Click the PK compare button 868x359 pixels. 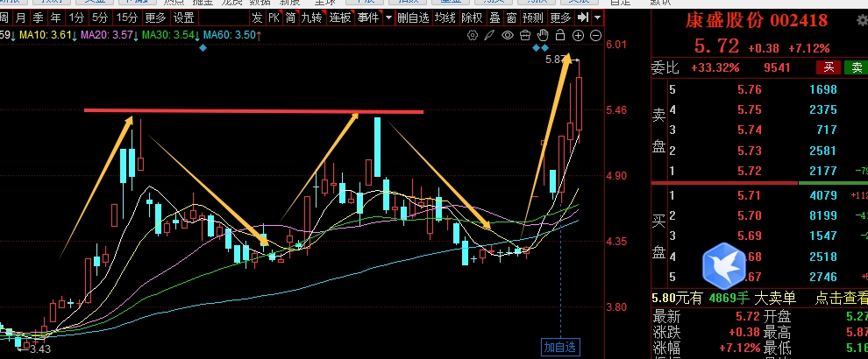point(274,18)
